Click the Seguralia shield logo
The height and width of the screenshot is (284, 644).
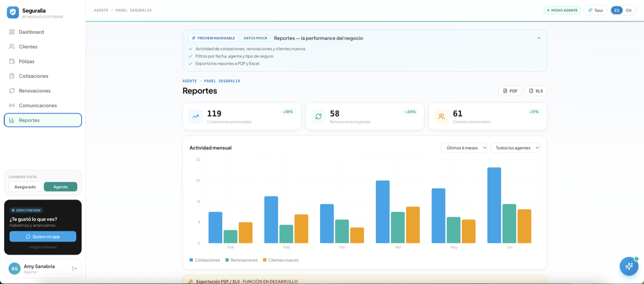[13, 13]
